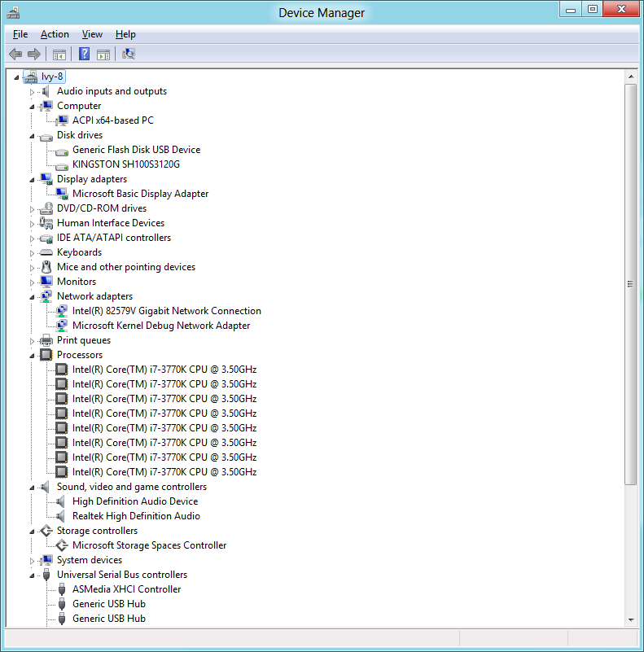The image size is (644, 652).
Task: Click the Intel 82579V Gigabit network icon
Action: tap(62, 311)
